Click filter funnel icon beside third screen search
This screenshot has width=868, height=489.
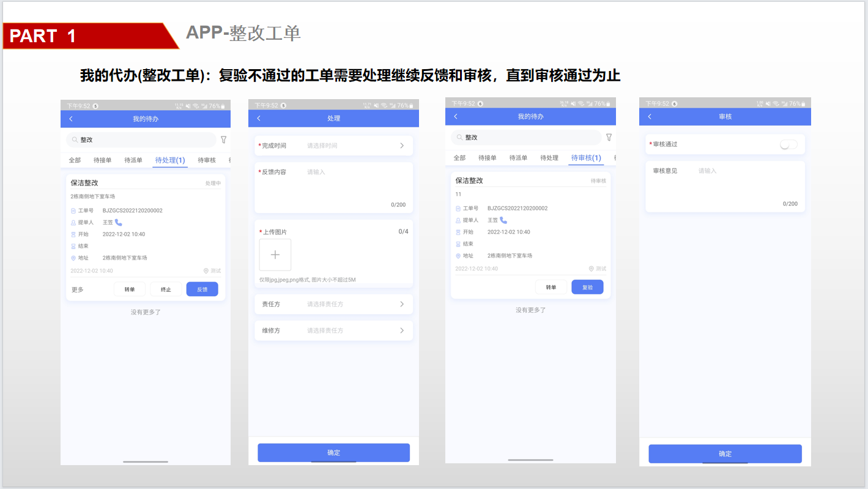click(609, 137)
